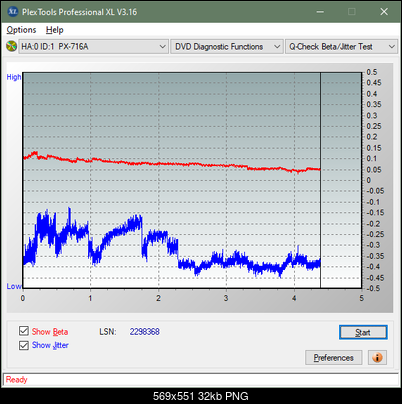402x404 pixels.
Task: Select the LSN value 2298368
Action: tap(145, 332)
